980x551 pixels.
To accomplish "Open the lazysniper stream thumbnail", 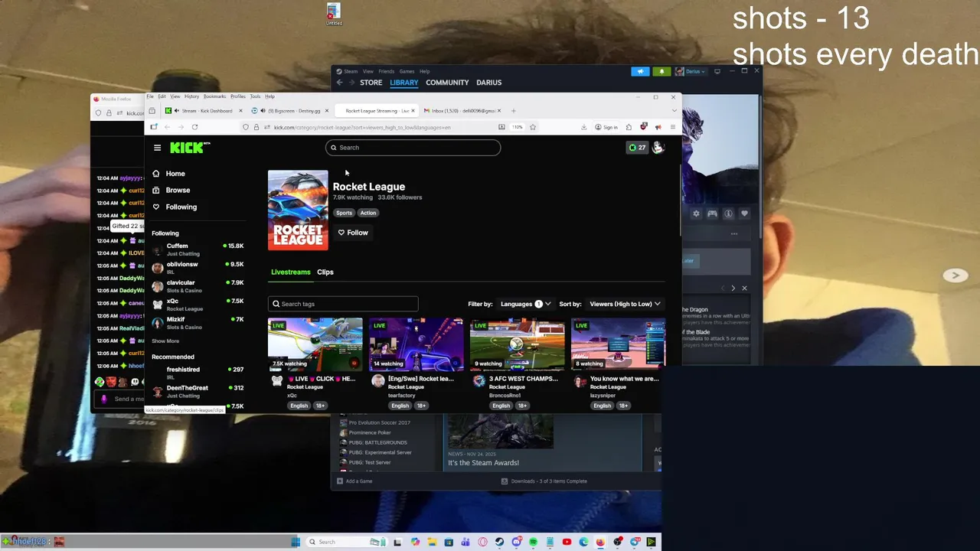I will coord(618,344).
